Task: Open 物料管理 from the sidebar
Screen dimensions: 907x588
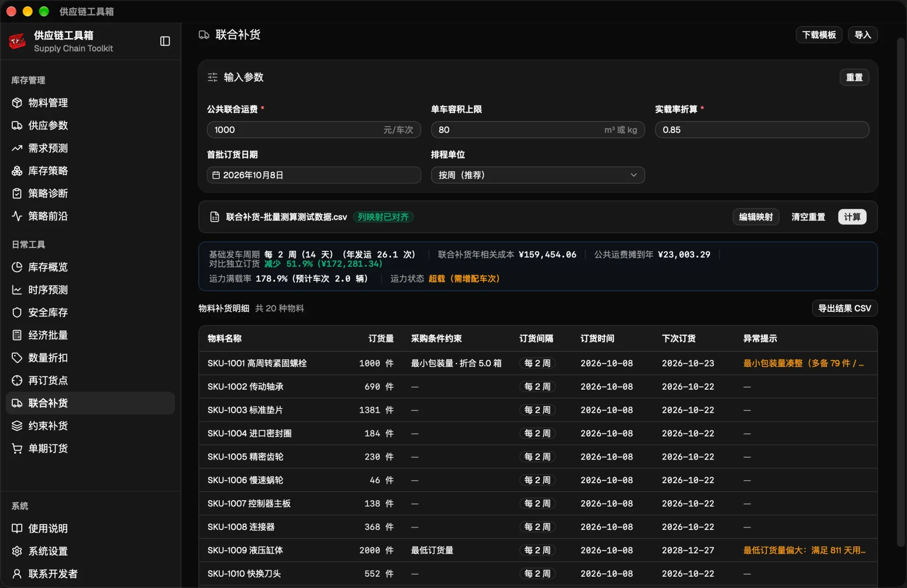Action: click(90, 102)
